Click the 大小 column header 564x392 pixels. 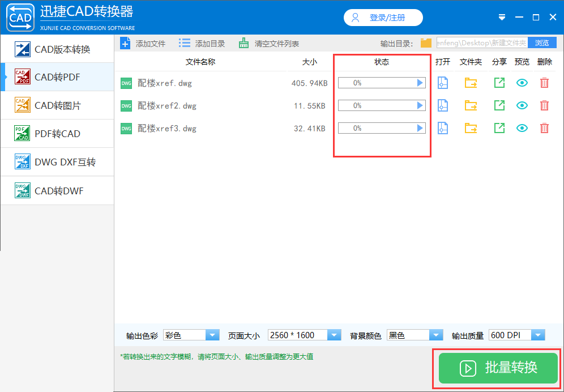click(310, 62)
